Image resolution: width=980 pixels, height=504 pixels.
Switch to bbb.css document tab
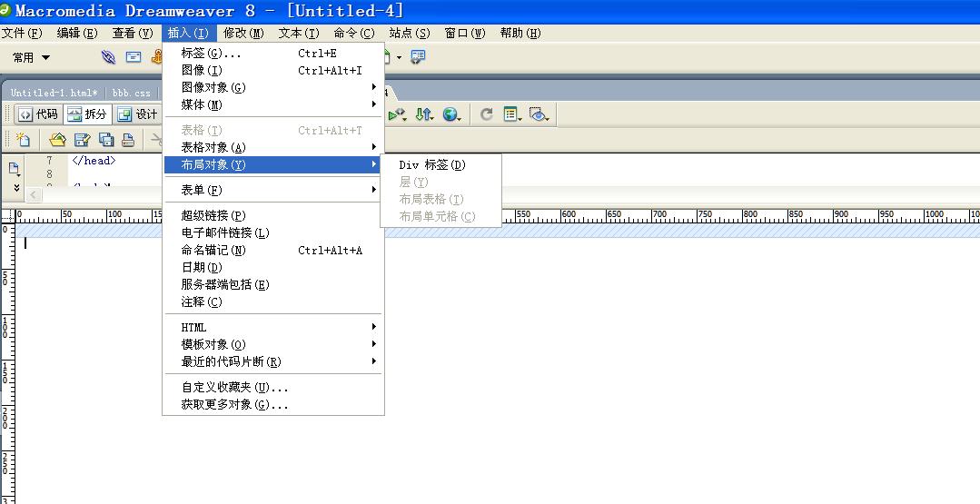click(132, 93)
